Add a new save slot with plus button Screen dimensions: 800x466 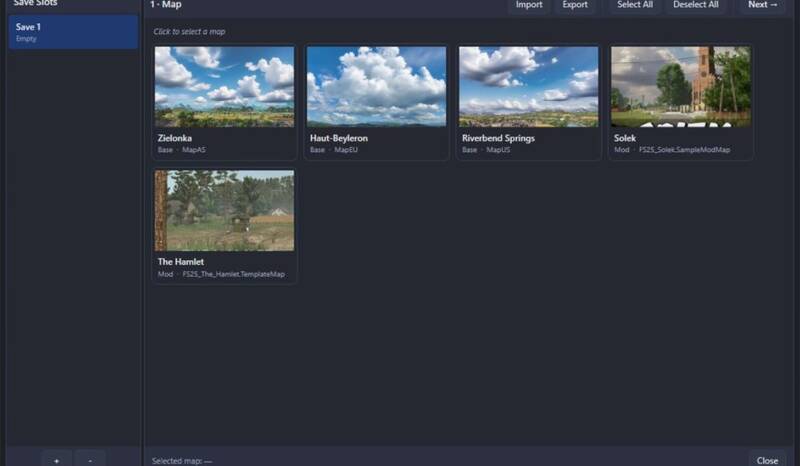tap(56, 460)
